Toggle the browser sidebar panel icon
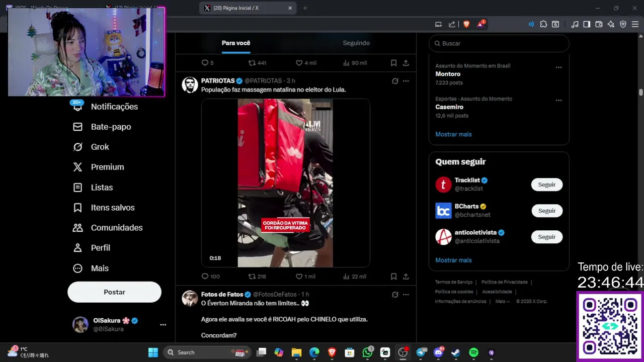The width and height of the screenshot is (644, 362). tap(587, 24)
